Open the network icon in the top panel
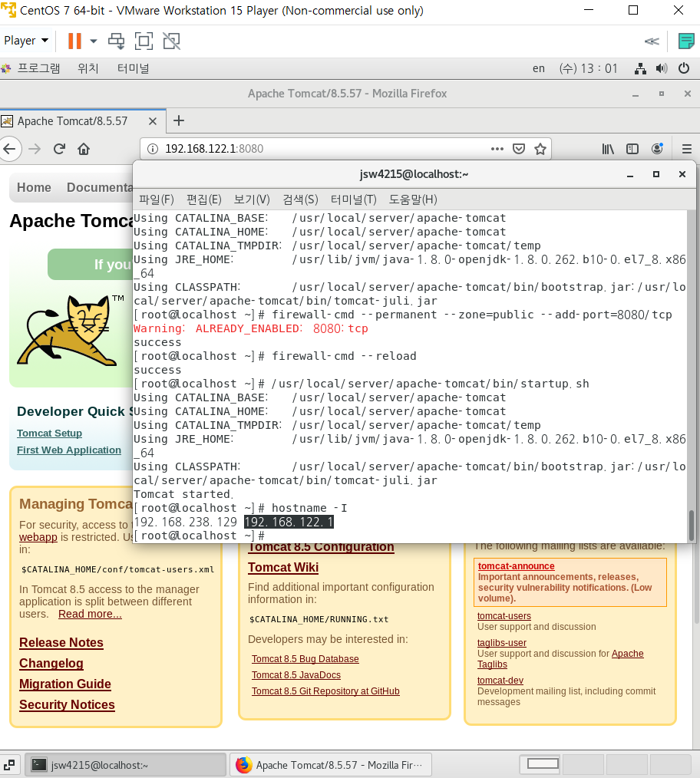Viewport: 700px width, 778px height. (641, 68)
